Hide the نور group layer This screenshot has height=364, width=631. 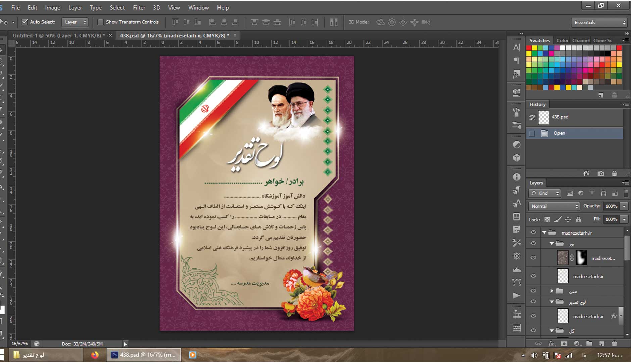(x=533, y=243)
